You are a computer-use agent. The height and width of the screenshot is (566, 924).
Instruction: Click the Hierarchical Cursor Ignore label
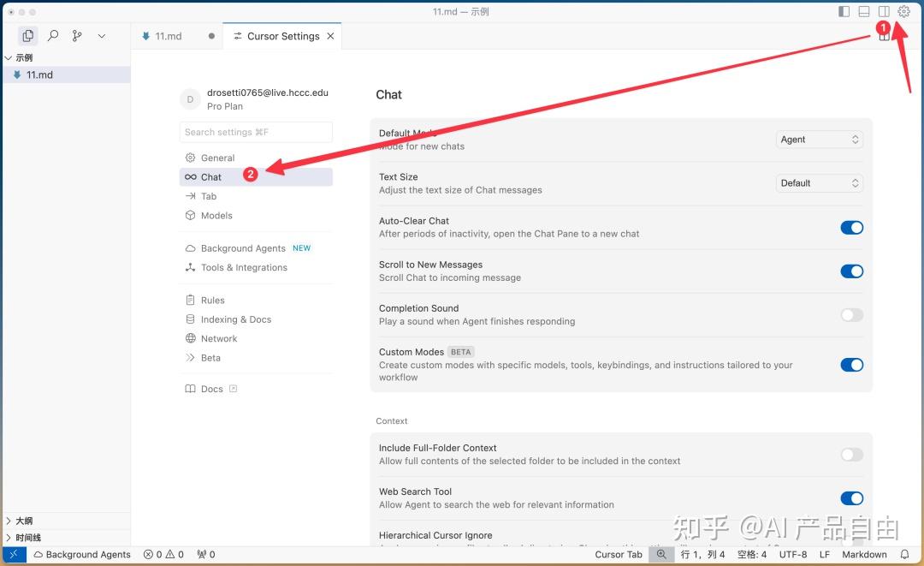(435, 535)
